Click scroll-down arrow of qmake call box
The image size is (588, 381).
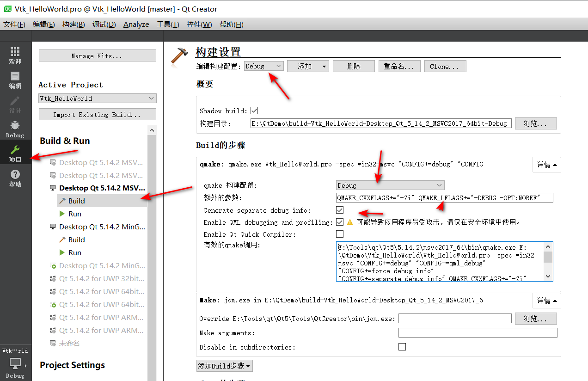click(548, 277)
